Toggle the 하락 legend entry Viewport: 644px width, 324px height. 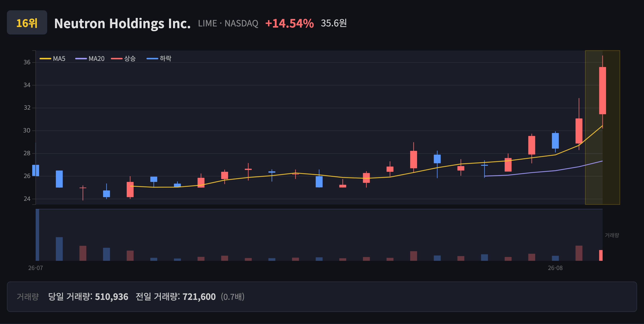[159, 59]
